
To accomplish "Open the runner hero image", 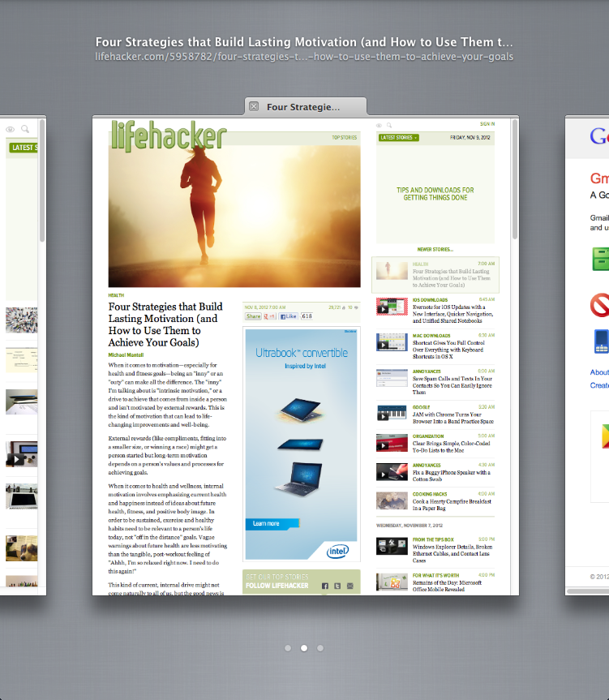I will click(234, 216).
